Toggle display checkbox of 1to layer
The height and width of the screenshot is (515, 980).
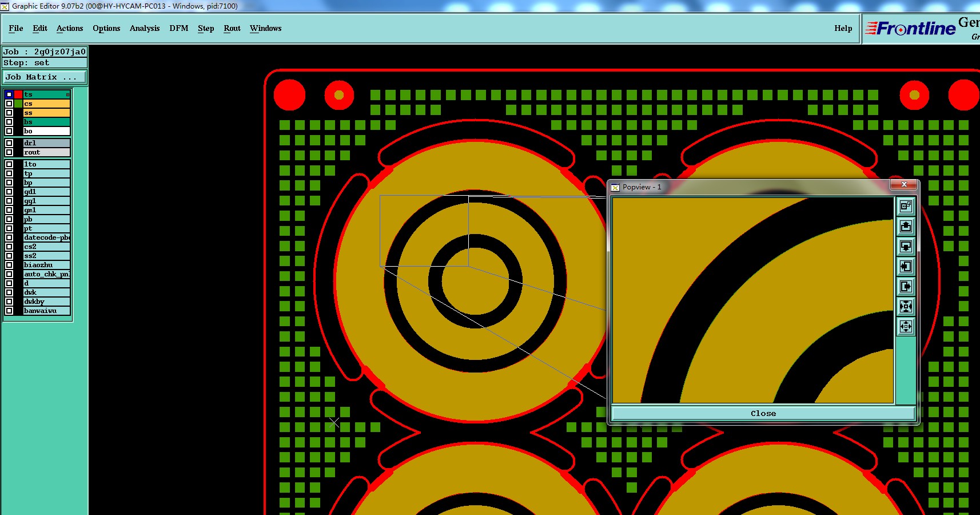9,164
